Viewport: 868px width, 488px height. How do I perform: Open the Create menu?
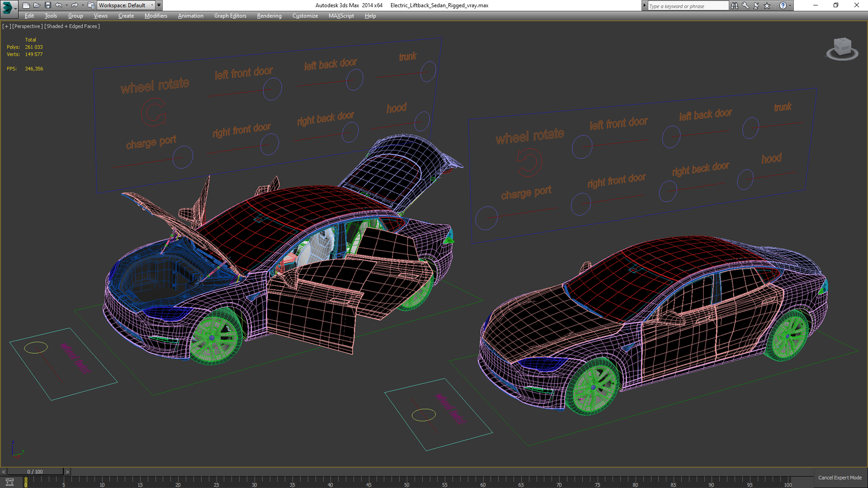(126, 16)
